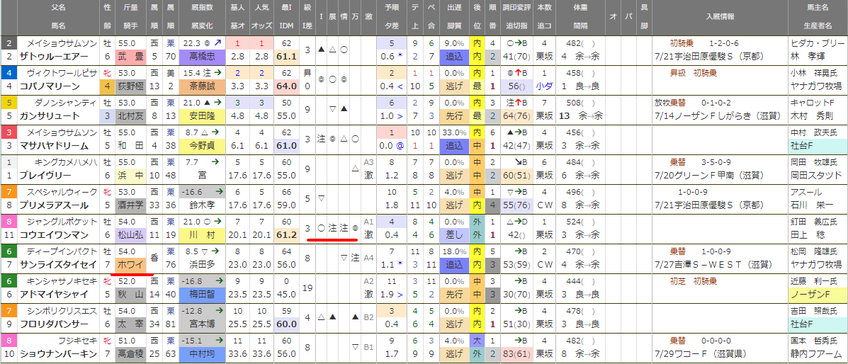Click the 体重 間隔 column header

[580, 17]
